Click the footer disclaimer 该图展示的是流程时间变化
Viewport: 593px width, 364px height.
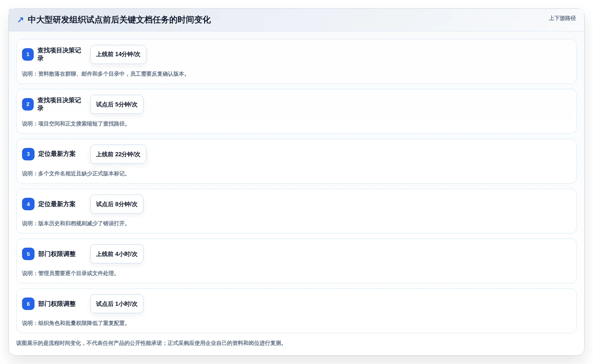151,343
